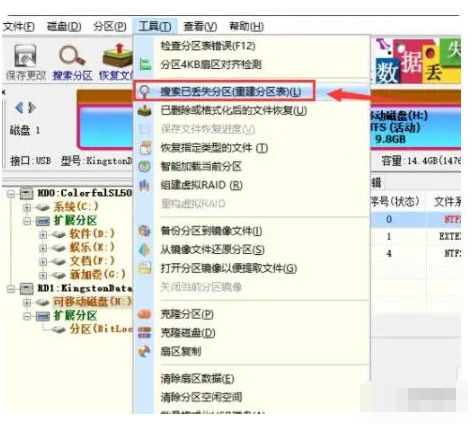This screenshot has height=427, width=472.
Task: Select 软件(D:) partition in tree
Action: [x=92, y=234]
